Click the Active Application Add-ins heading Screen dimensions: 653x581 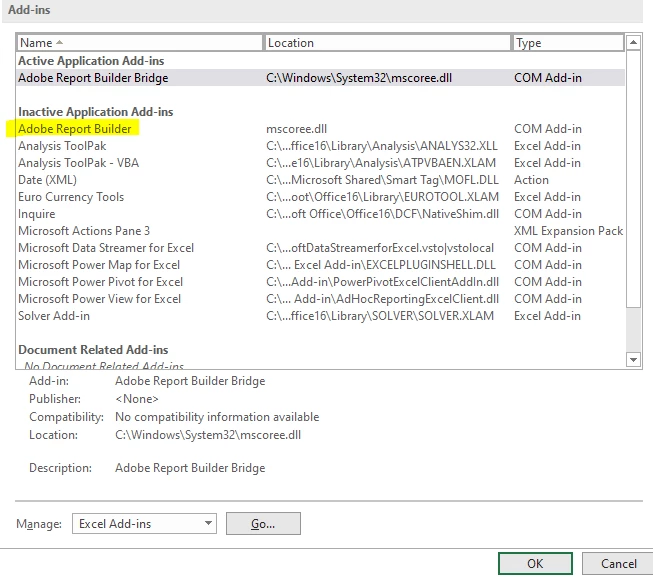tap(91, 61)
